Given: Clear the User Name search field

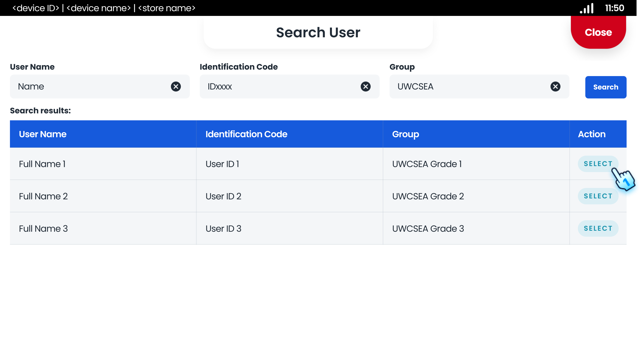Looking at the screenshot, I should click(176, 87).
